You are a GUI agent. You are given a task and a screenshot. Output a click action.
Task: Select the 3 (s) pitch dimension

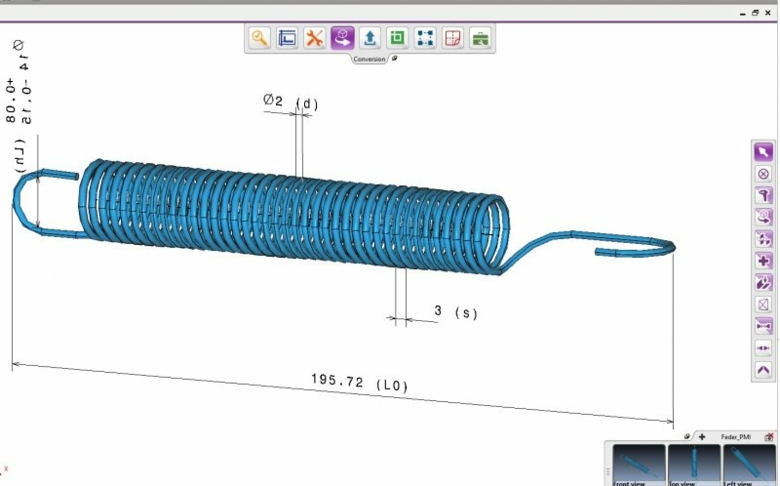tap(455, 312)
